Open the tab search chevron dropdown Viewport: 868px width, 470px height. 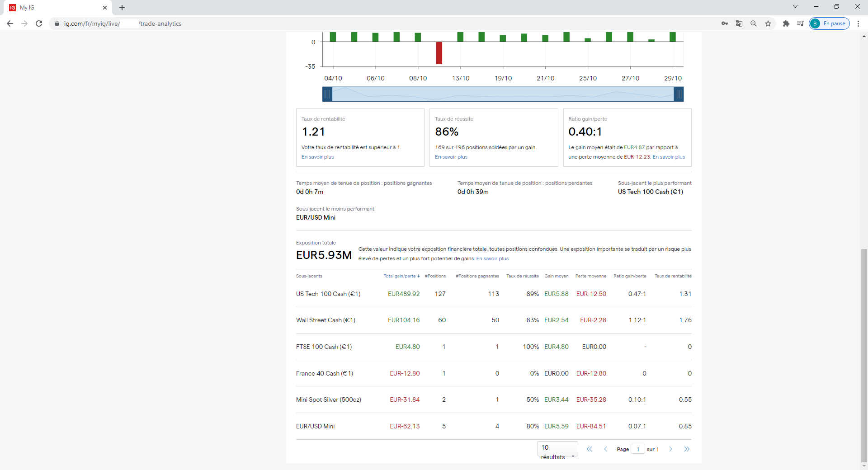[795, 7]
